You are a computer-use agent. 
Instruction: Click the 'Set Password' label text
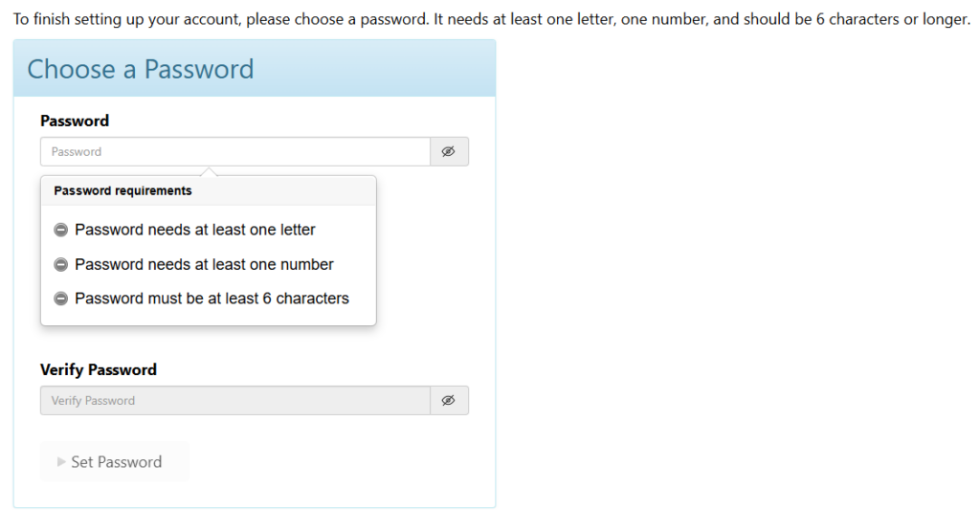click(x=116, y=462)
